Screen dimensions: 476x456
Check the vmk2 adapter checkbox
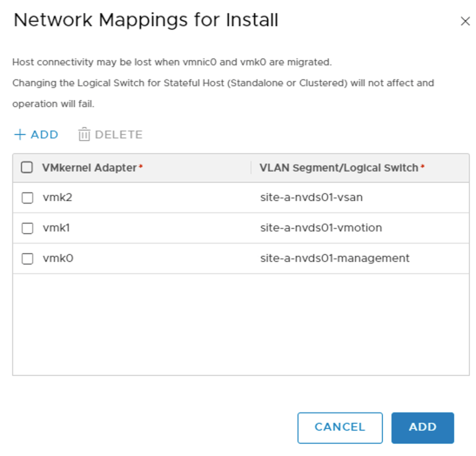(27, 196)
